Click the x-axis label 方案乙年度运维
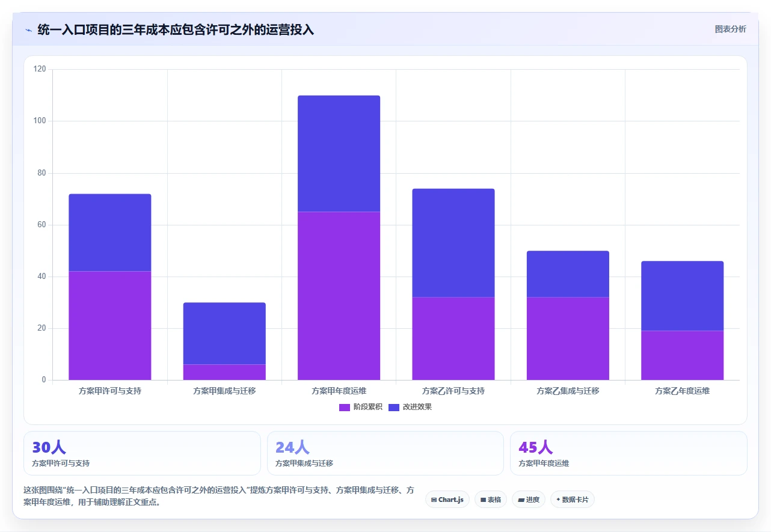 [683, 391]
